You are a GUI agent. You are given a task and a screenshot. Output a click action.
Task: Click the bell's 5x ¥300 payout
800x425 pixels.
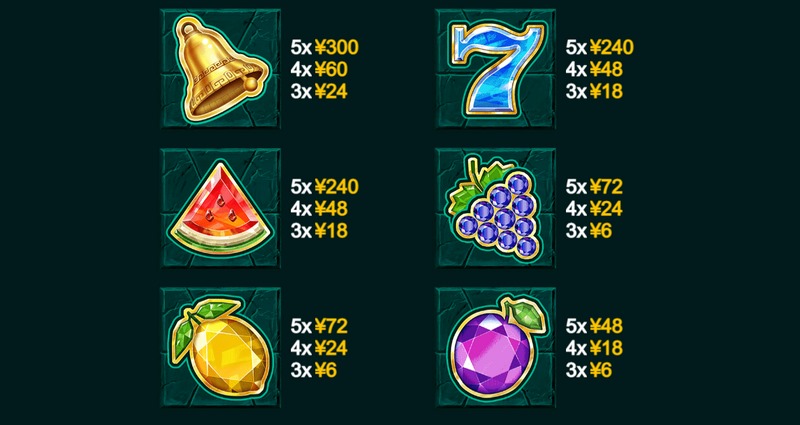tap(325, 47)
